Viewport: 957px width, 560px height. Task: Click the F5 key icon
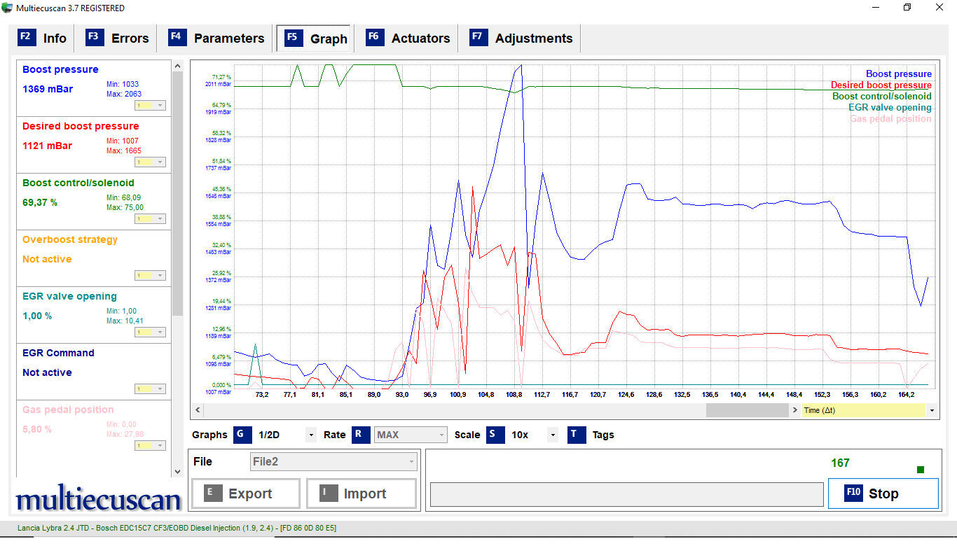(293, 38)
